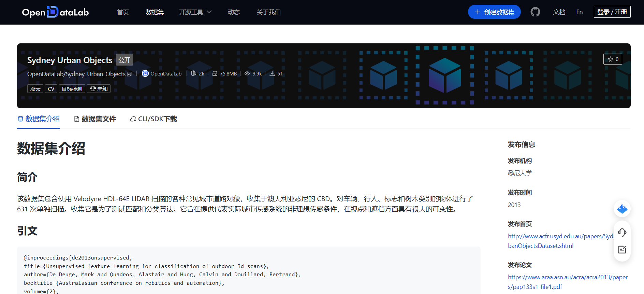
Task: Click the OpenDataLab publisher avatar icon
Action: [145, 73]
